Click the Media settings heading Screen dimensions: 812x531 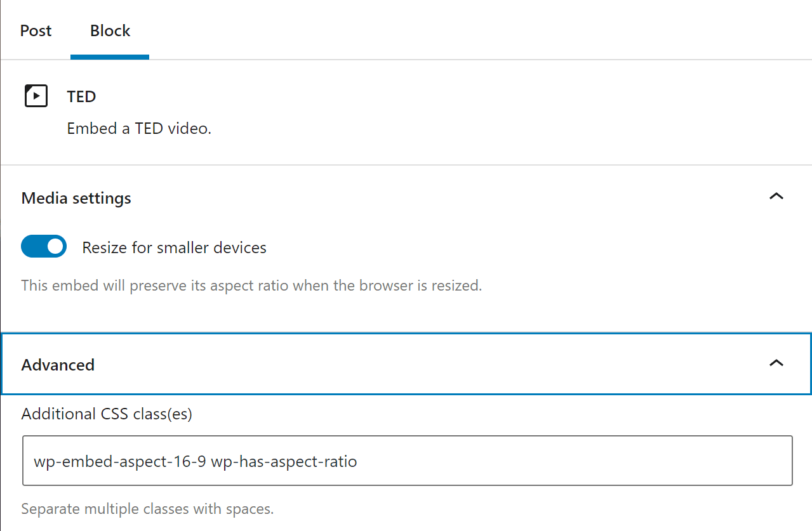click(76, 197)
